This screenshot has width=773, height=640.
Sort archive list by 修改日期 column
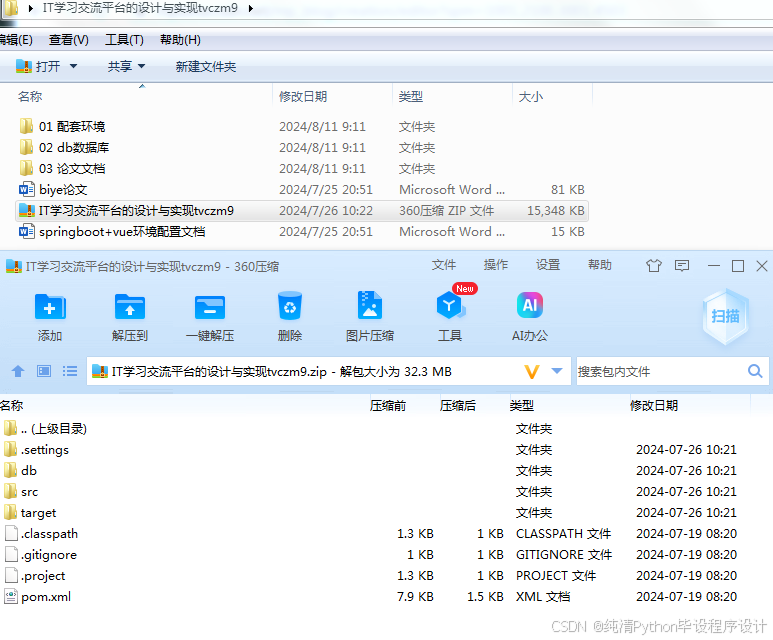(x=654, y=406)
